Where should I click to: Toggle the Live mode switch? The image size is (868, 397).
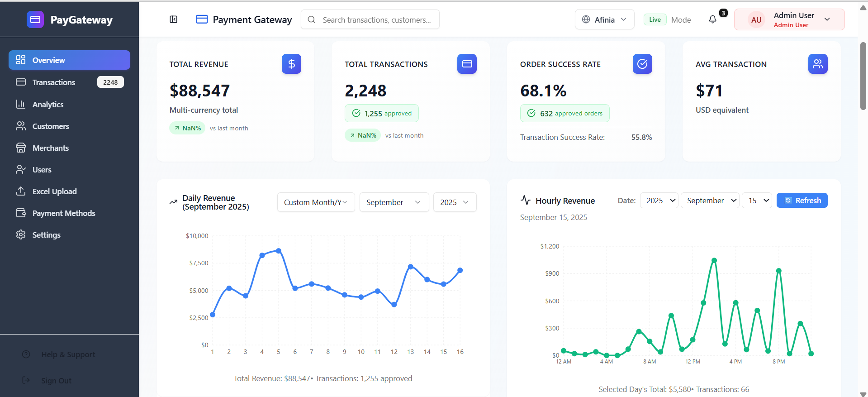655,19
